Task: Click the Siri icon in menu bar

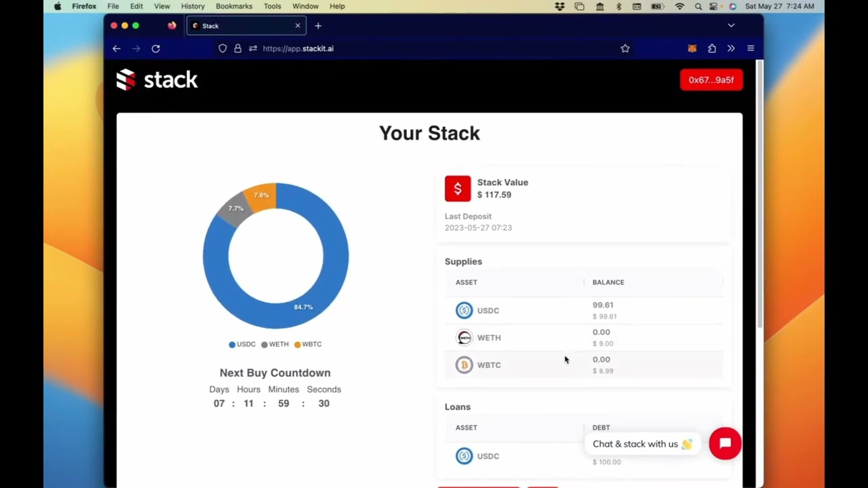Action: point(732,6)
